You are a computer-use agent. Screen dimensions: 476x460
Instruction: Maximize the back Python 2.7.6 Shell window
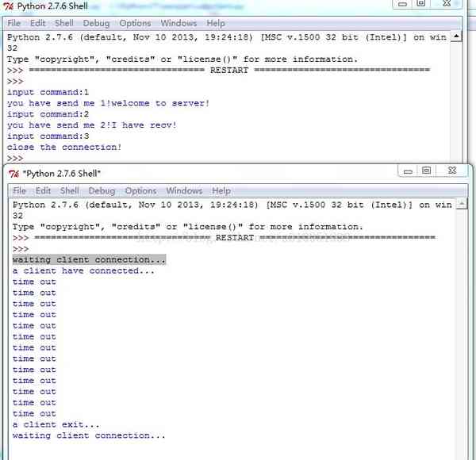pyautogui.click(x=421, y=4)
